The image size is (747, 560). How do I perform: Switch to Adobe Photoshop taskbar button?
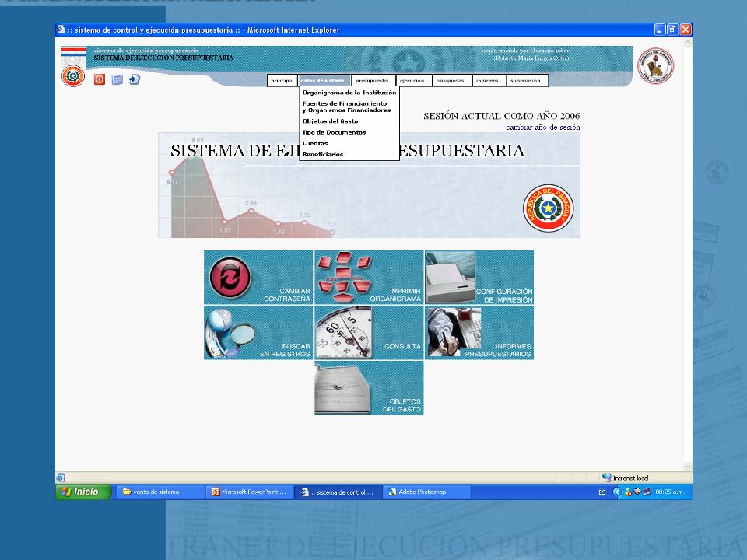426,492
